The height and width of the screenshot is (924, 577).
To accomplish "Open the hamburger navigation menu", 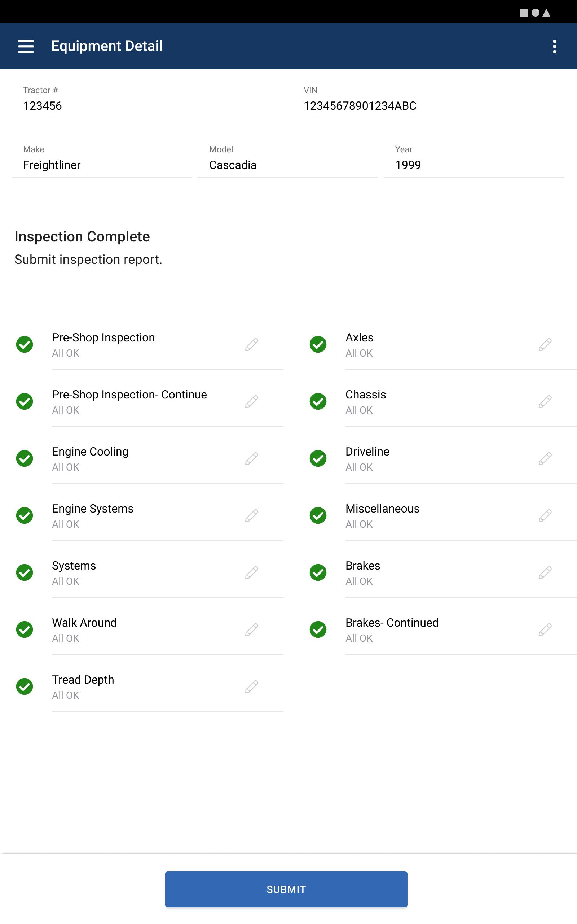I will (x=26, y=46).
